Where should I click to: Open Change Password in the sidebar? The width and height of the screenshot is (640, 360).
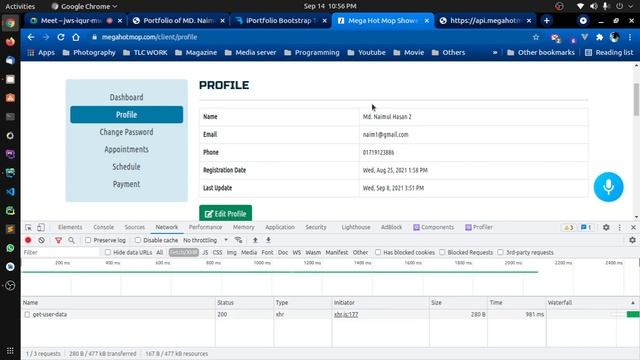coord(127,132)
